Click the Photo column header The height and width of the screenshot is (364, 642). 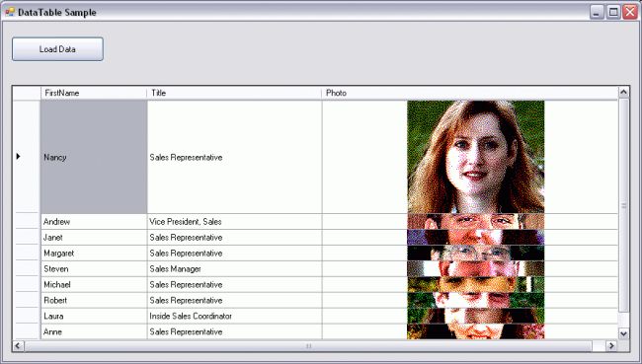point(469,94)
